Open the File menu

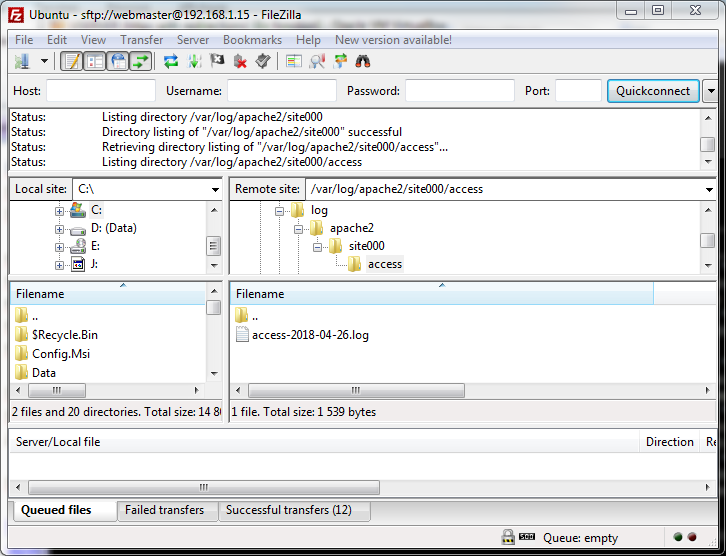(x=24, y=40)
